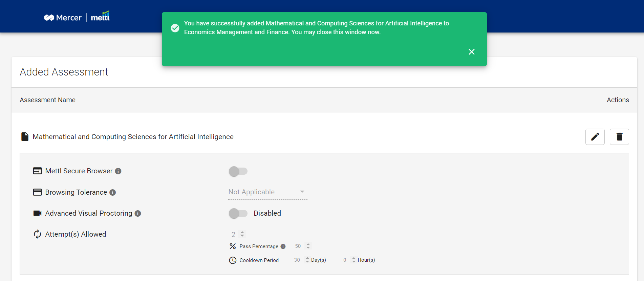Image resolution: width=644 pixels, height=281 pixels.
Task: Click the document icon beside the assessment name
Action: pos(25,136)
